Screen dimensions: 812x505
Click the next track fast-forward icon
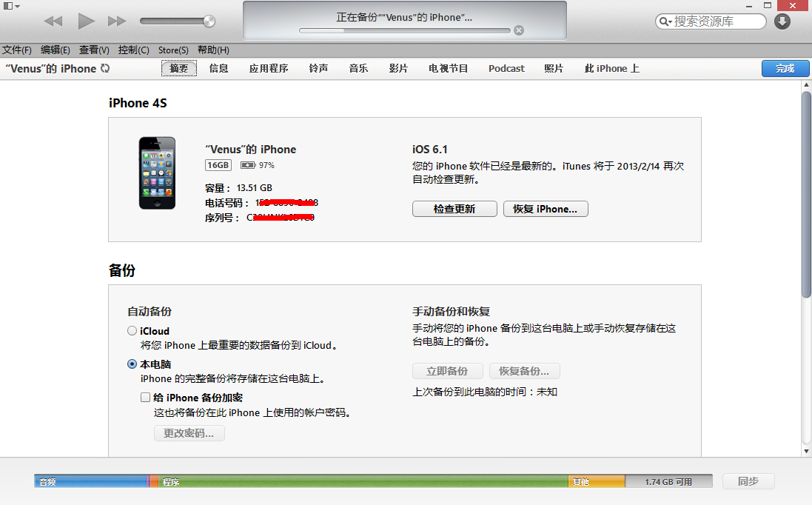point(117,21)
